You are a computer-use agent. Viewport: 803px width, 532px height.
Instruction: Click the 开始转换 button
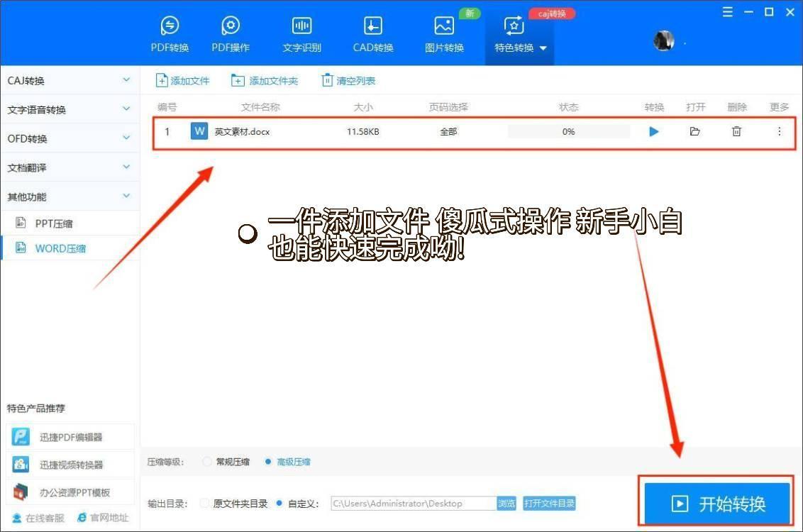(717, 504)
